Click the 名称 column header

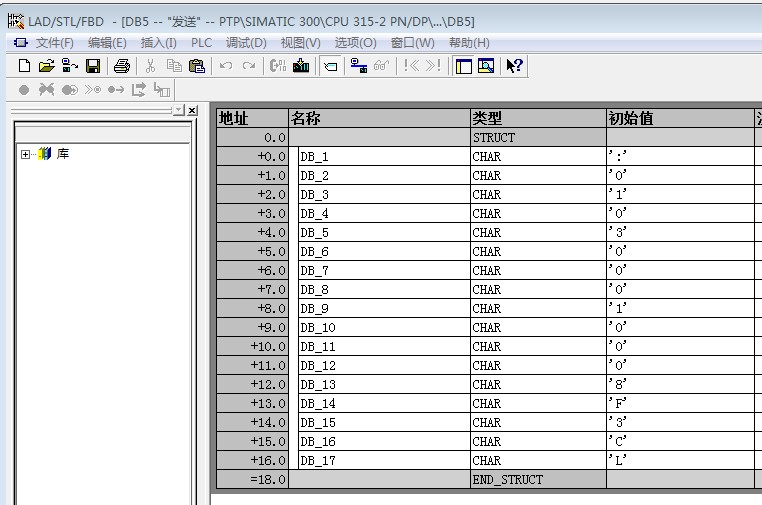[x=380, y=118]
